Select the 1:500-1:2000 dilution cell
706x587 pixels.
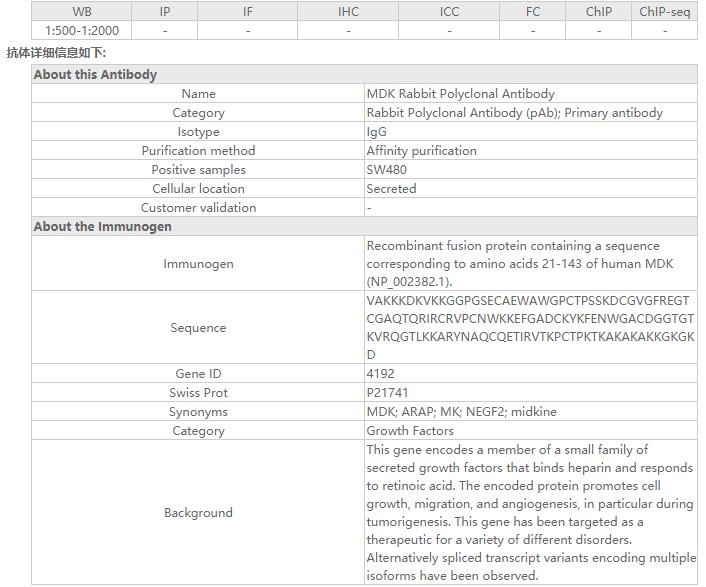click(x=82, y=31)
